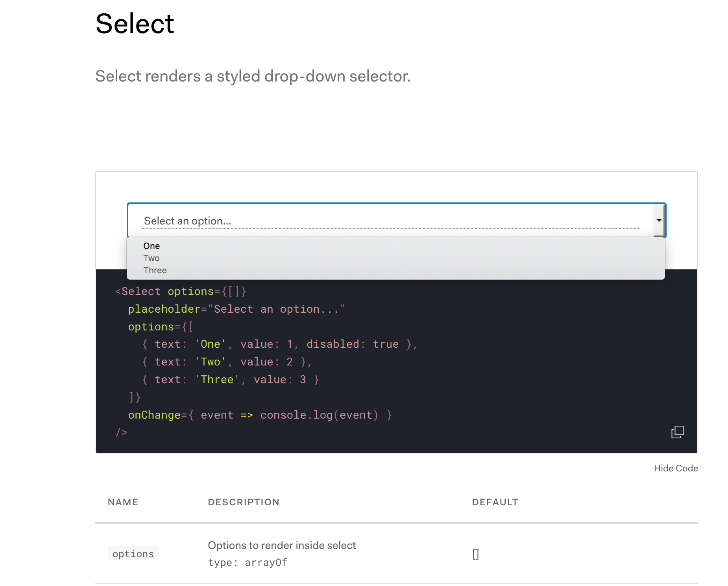Click the onChange handler in the code block

click(x=154, y=415)
